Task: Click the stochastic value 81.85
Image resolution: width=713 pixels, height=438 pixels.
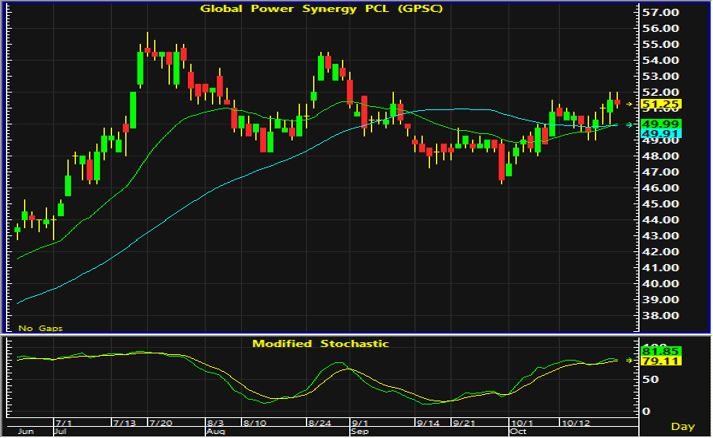Action: 661,352
